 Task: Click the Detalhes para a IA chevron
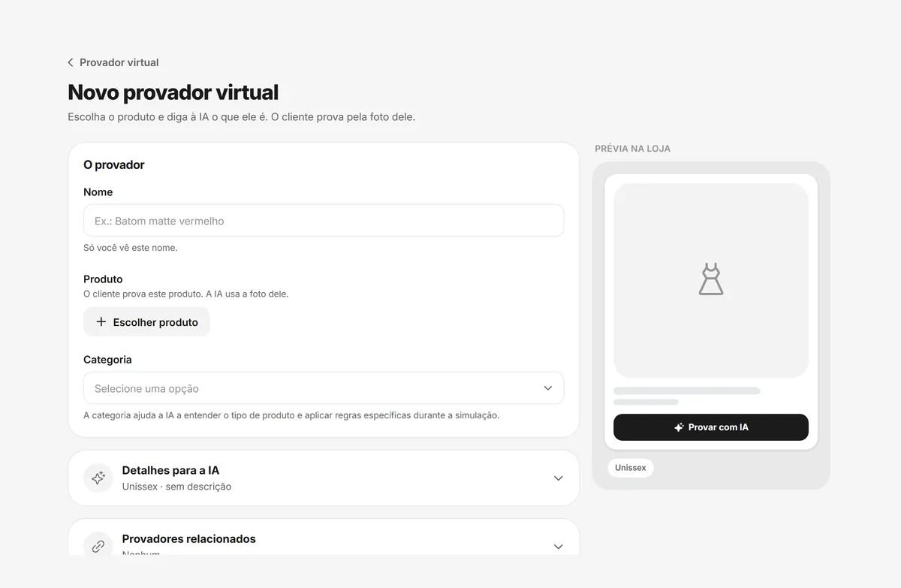(x=558, y=478)
